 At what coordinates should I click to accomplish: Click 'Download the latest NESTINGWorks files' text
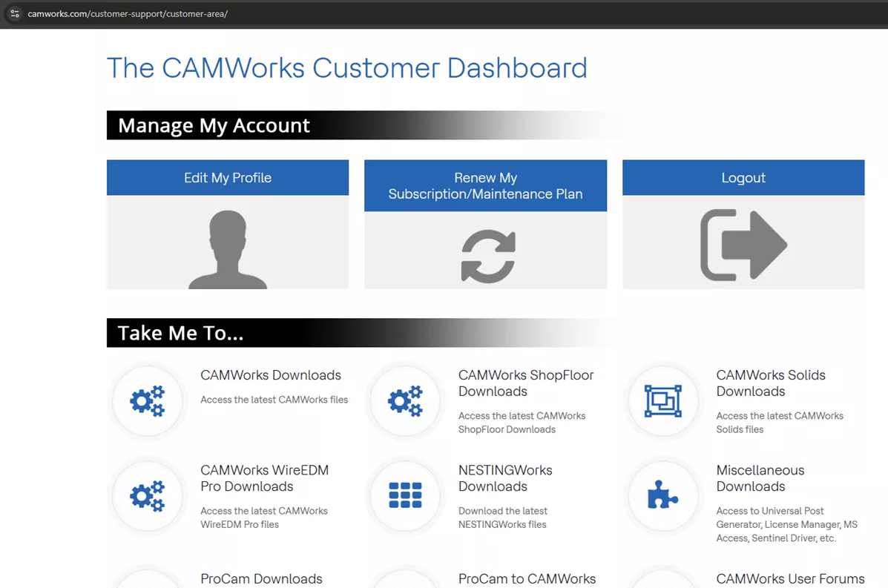[x=503, y=518]
